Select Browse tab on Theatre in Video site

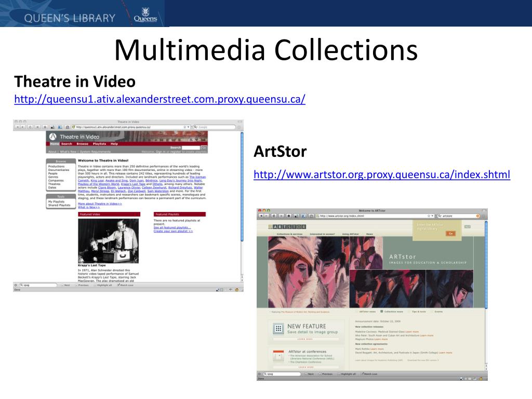83,144
